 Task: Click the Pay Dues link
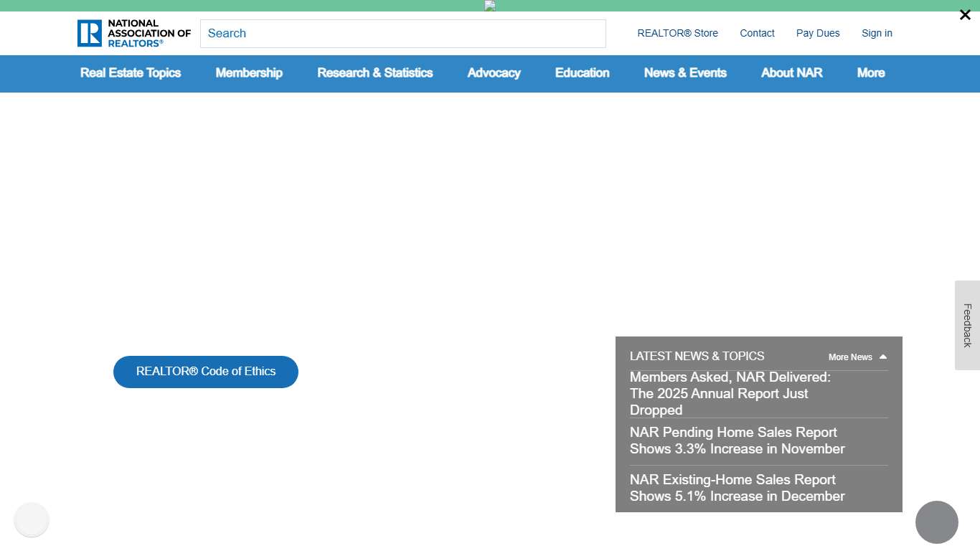pyautogui.click(x=818, y=34)
